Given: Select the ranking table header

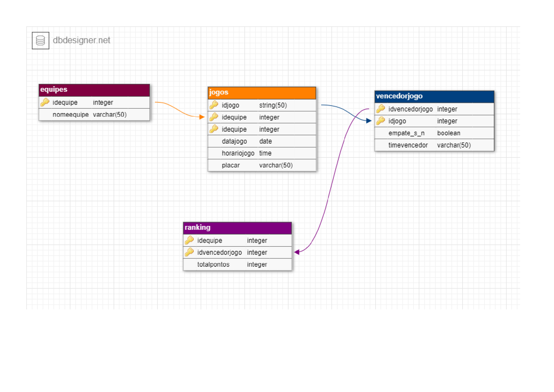Looking at the screenshot, I should (x=238, y=228).
